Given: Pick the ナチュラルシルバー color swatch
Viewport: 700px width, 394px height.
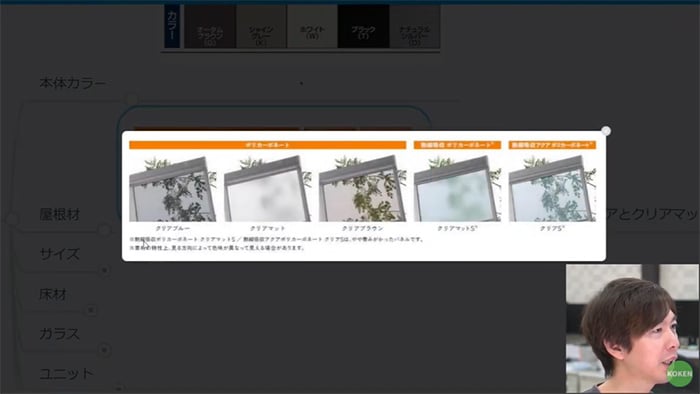Looking at the screenshot, I should point(415,26).
